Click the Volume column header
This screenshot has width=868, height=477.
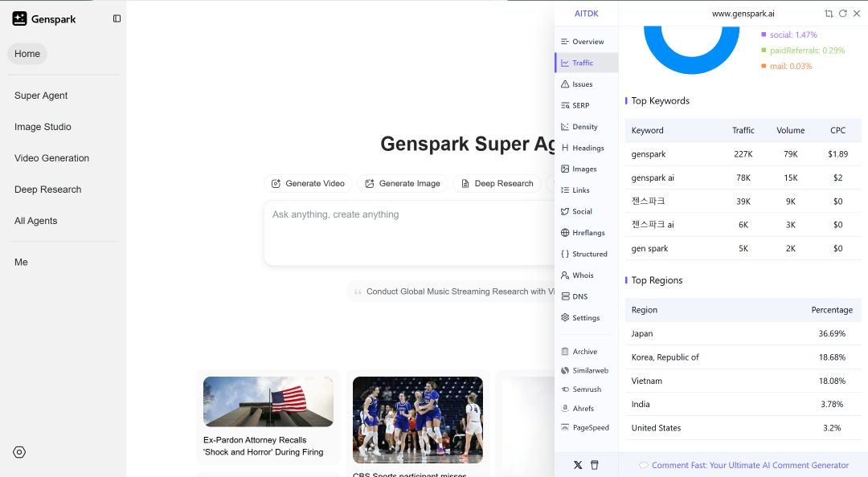(x=791, y=130)
